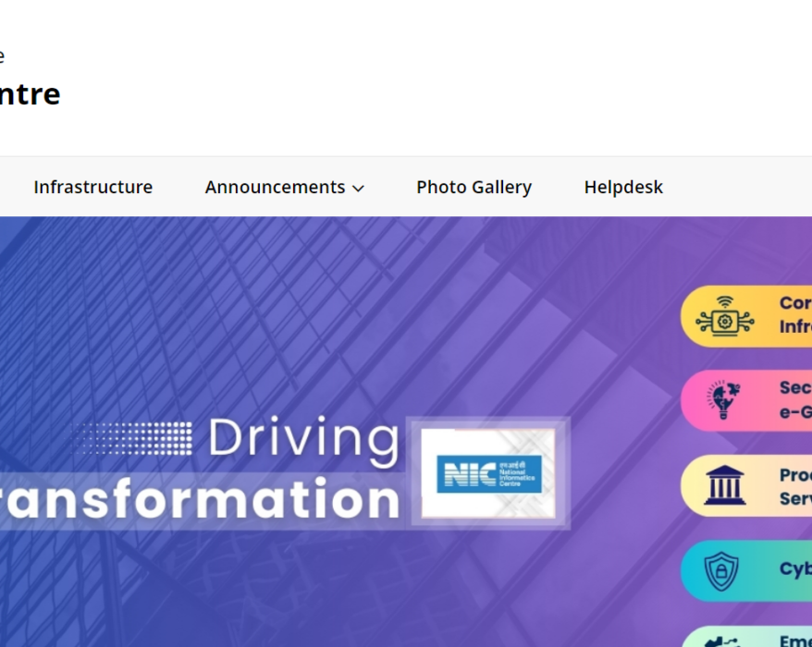Image resolution: width=812 pixels, height=647 pixels.
Task: Click the network infrastructure circuit icon
Action: [724, 316]
